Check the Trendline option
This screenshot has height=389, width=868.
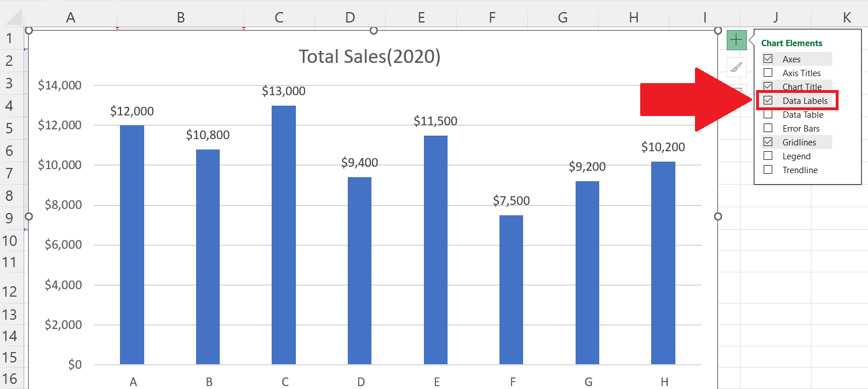(768, 170)
